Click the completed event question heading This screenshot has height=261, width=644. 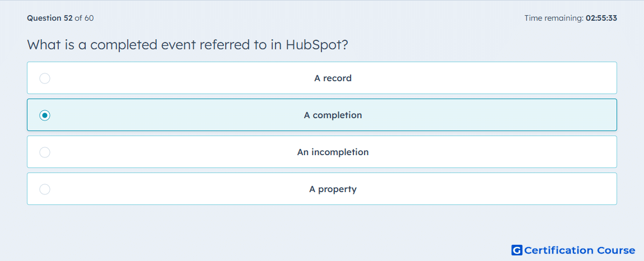coord(188,44)
